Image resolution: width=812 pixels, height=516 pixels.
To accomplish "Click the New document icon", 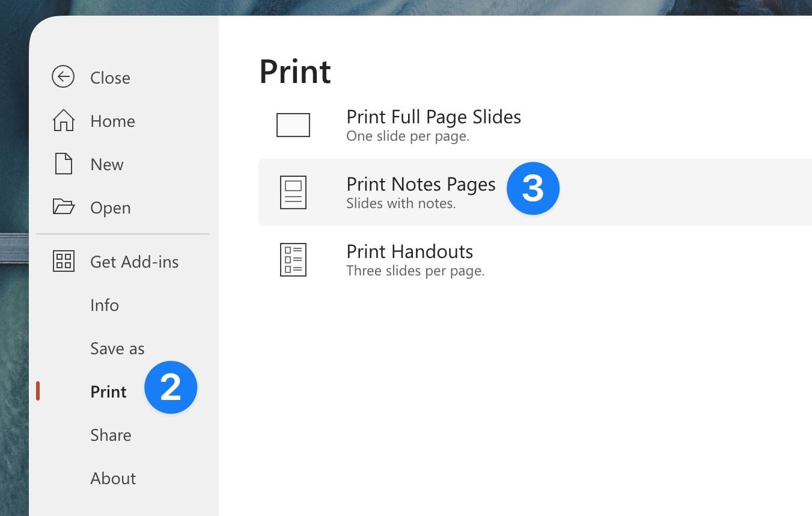I will pyautogui.click(x=63, y=163).
